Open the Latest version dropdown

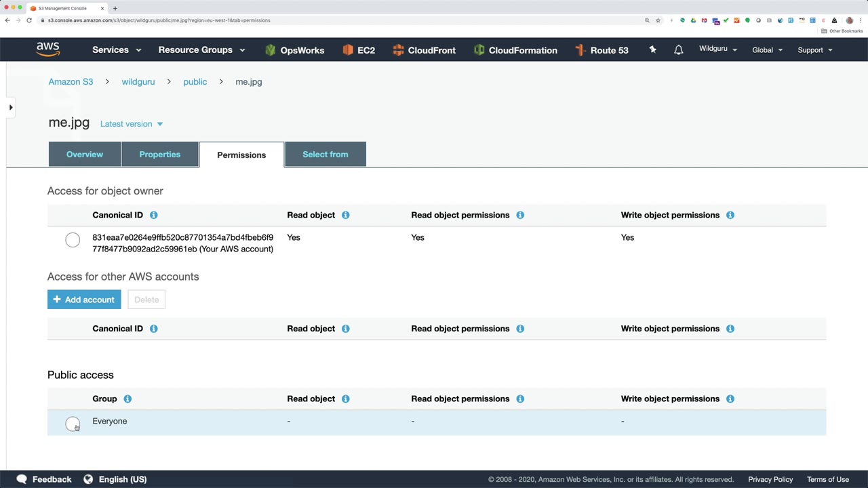[x=132, y=124]
